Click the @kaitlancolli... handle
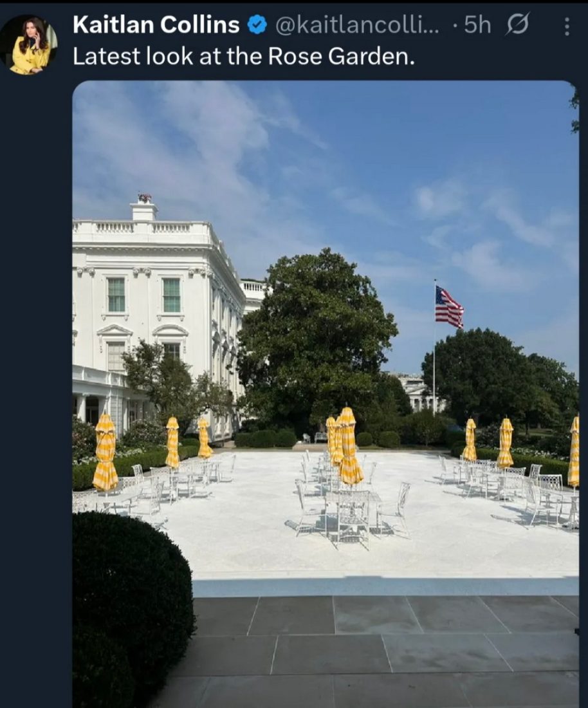The height and width of the screenshot is (708, 588). [x=356, y=25]
